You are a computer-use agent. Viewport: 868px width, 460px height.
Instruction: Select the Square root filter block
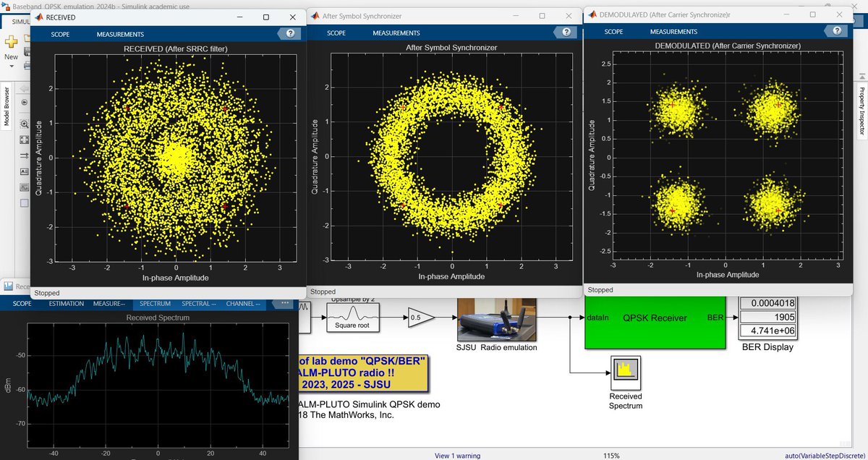(x=352, y=318)
